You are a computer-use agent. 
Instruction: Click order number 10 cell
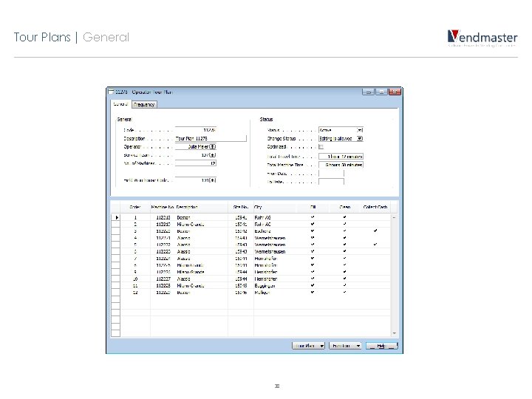[x=135, y=279]
